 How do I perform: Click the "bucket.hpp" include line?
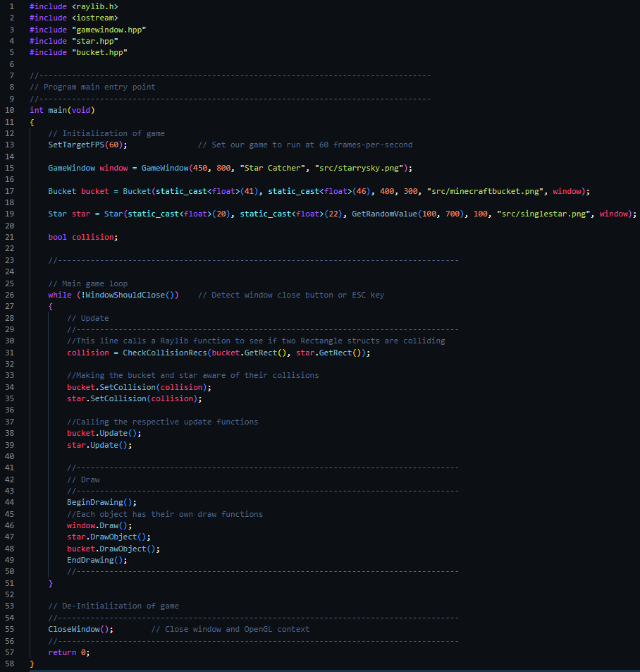(x=101, y=52)
